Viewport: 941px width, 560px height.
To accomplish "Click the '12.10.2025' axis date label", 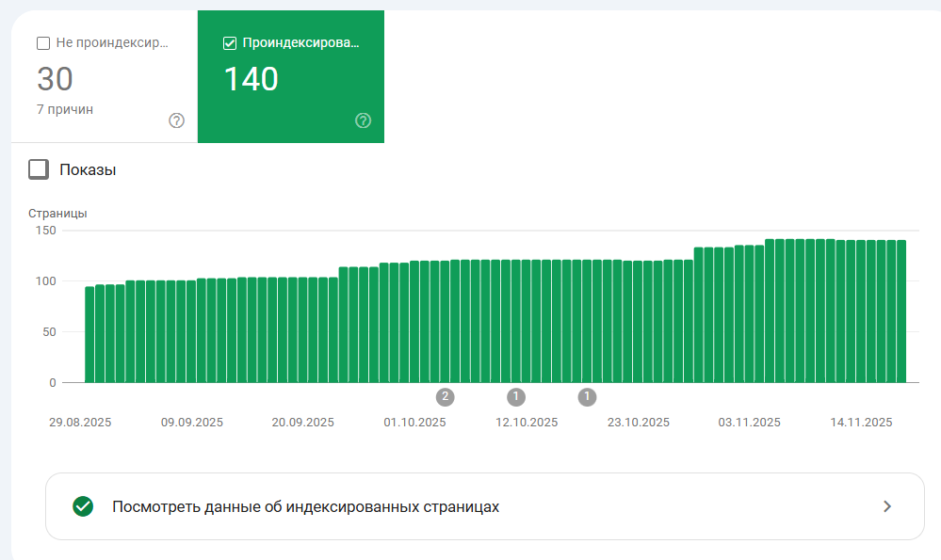I will coord(527,422).
